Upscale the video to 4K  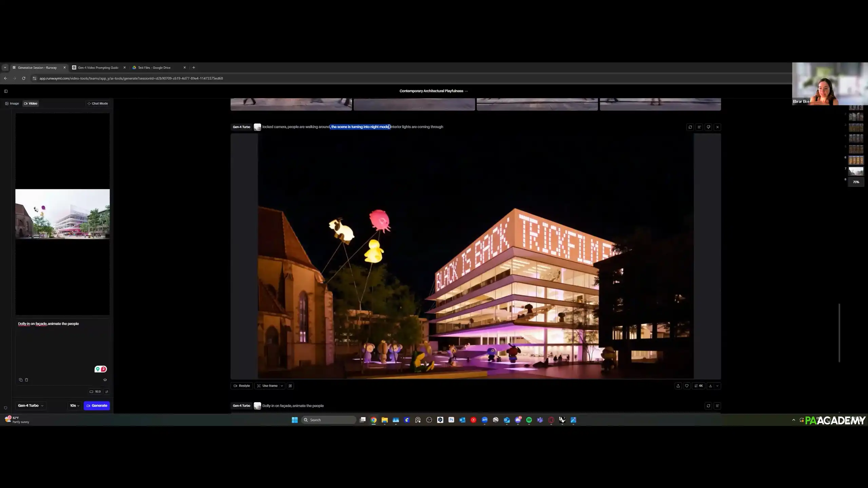pos(699,386)
